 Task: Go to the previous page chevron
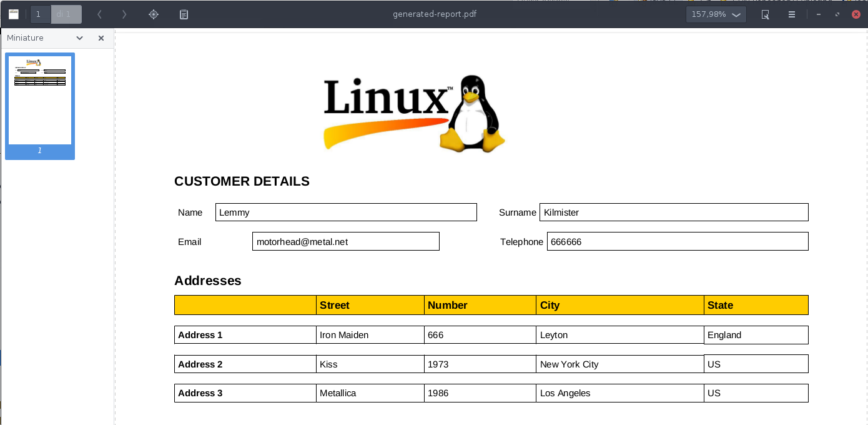[100, 14]
